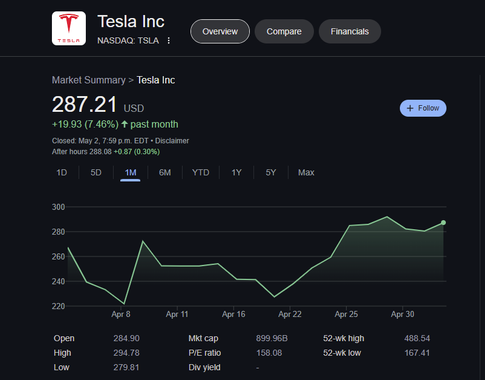Follow the Tesla Inc stock

(423, 108)
